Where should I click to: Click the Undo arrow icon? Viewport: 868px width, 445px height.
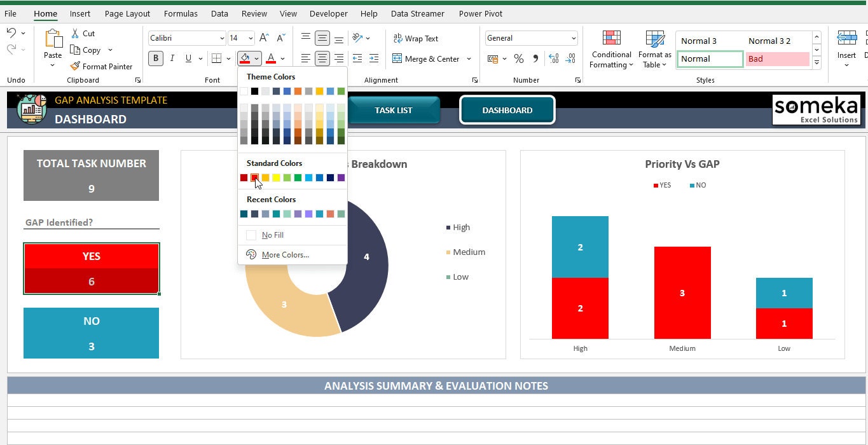point(11,33)
